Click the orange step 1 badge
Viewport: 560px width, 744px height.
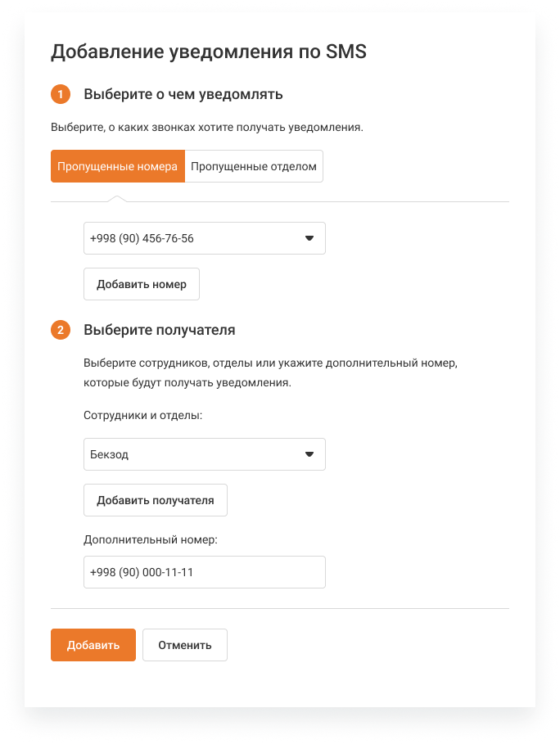(61, 94)
